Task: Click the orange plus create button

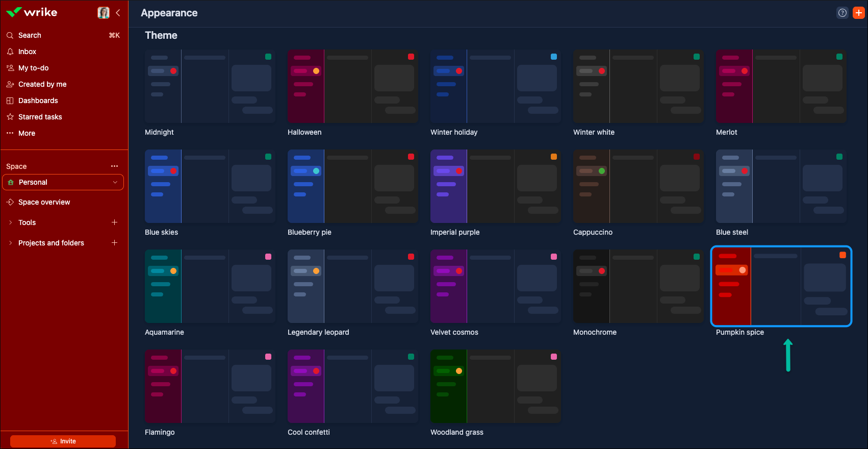Action: point(859,13)
